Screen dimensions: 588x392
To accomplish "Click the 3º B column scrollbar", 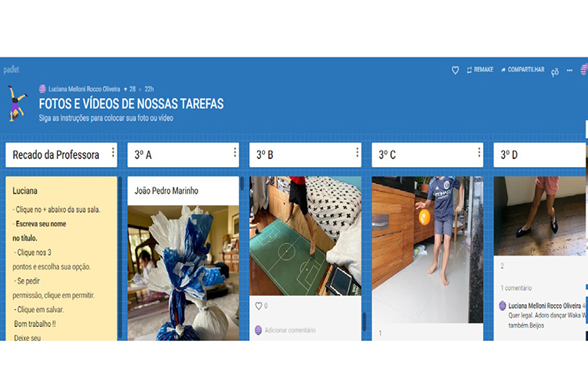I will [x=364, y=322].
